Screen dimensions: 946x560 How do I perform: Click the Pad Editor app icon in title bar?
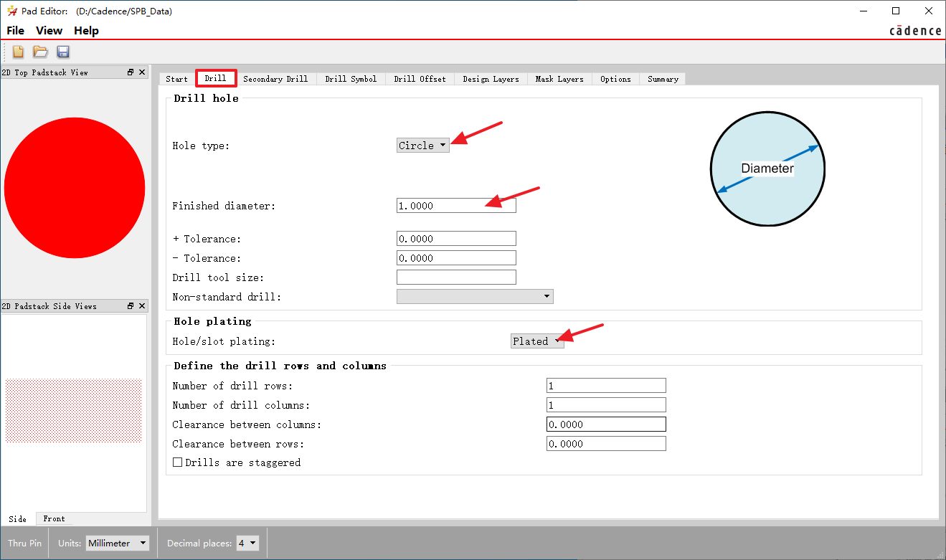tap(11, 11)
